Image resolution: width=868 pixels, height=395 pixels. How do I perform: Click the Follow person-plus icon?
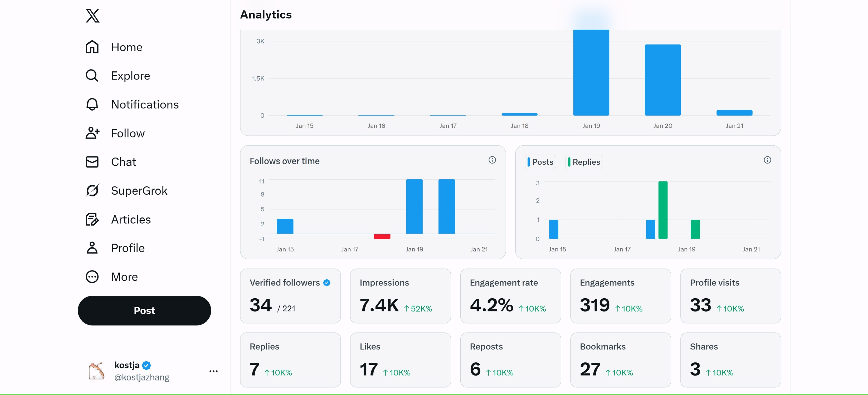click(x=92, y=133)
